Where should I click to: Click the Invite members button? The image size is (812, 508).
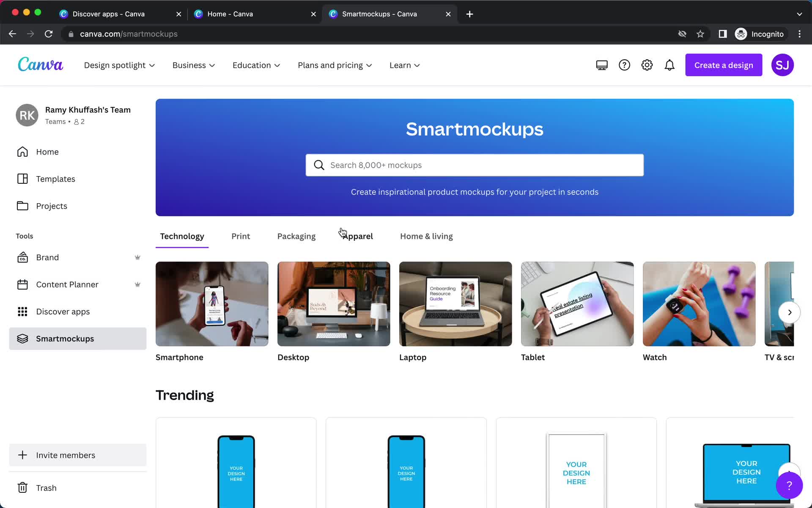coord(66,455)
